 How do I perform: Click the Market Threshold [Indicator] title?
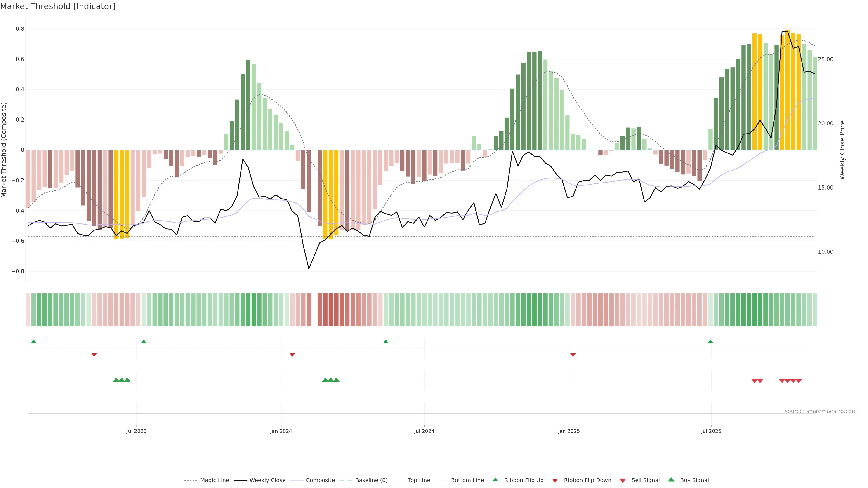click(58, 6)
